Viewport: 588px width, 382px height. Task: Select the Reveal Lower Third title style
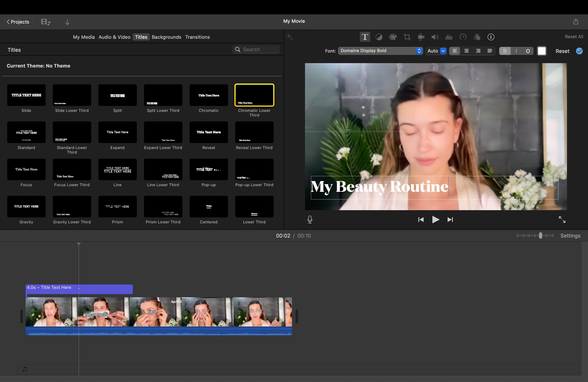(x=254, y=132)
